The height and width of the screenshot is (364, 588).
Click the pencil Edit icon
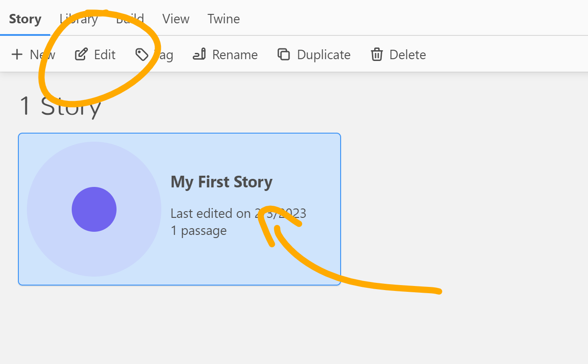81,54
